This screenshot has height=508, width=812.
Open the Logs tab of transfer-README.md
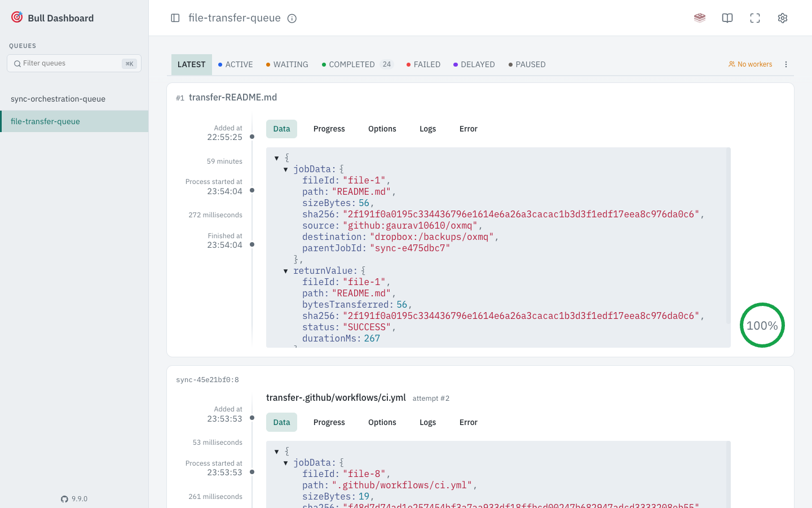(428, 129)
